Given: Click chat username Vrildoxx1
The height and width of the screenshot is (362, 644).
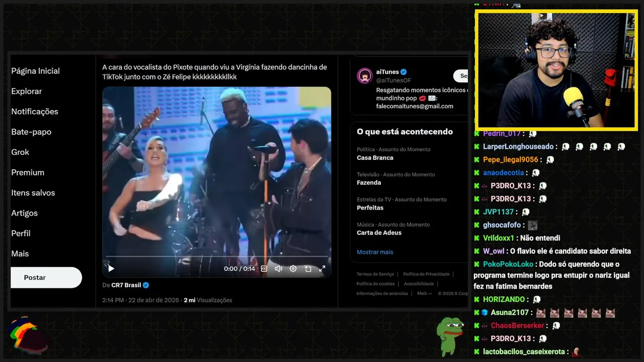Looking at the screenshot, I should [x=499, y=238].
